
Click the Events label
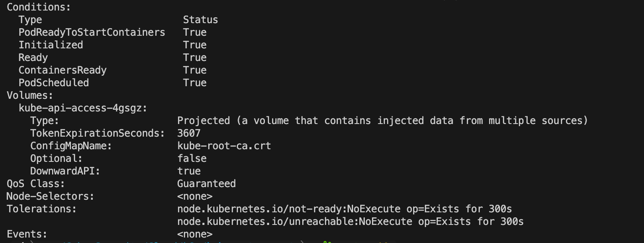click(27, 234)
